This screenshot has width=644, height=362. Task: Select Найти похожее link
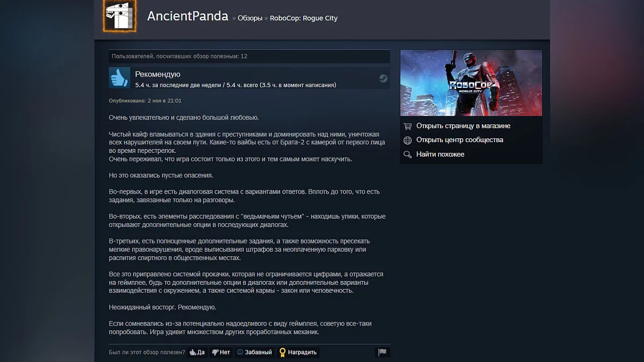pos(441,154)
